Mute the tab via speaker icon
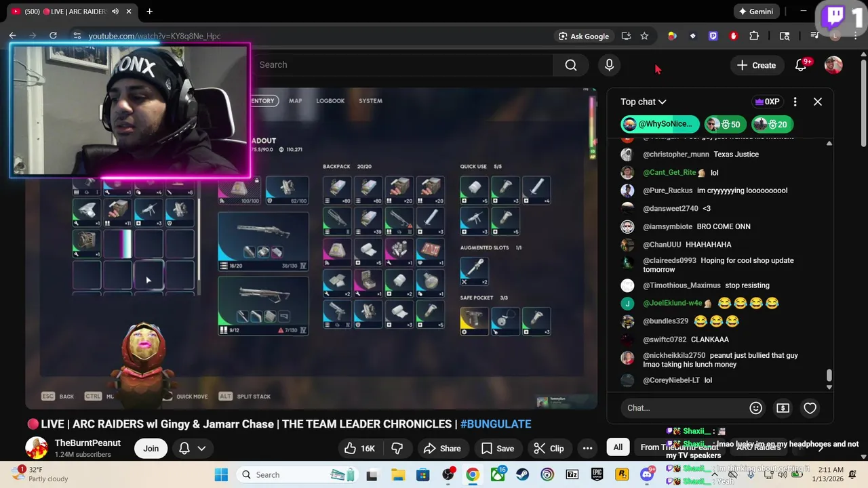868x488 pixels. (x=115, y=12)
